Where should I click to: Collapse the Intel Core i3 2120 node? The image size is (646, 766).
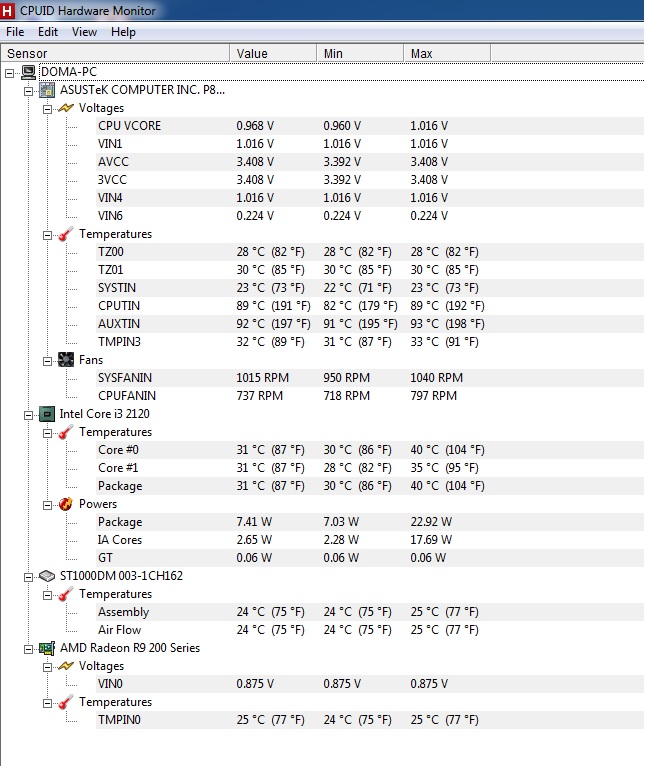pyautogui.click(x=29, y=414)
